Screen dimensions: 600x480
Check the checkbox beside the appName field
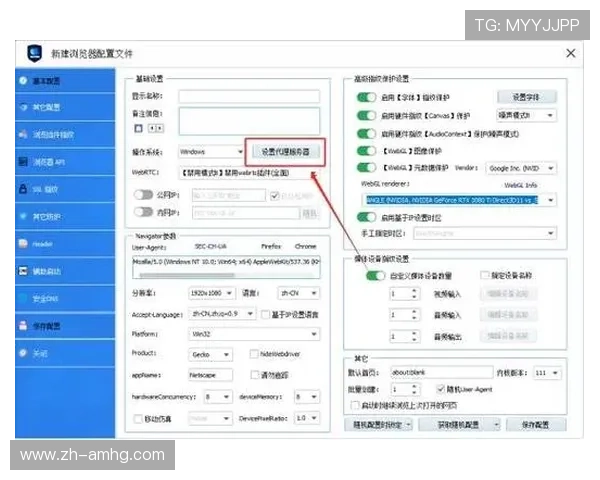[255, 375]
